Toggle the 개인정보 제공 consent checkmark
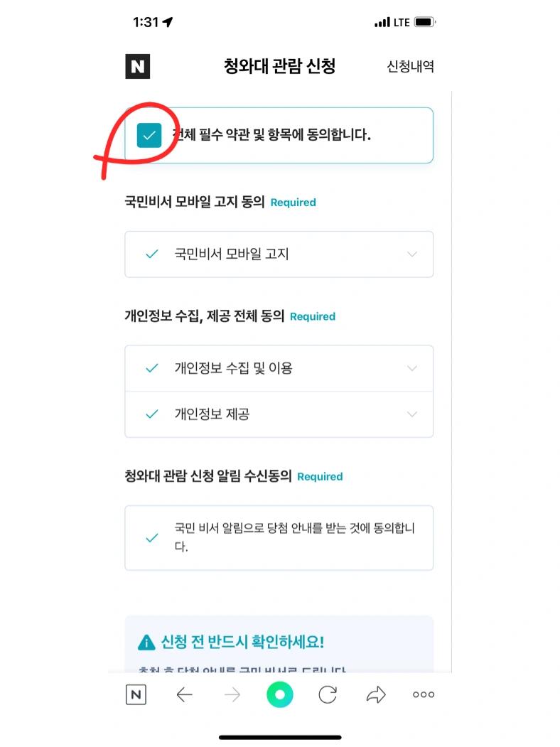This screenshot has width=560, height=747. [152, 414]
